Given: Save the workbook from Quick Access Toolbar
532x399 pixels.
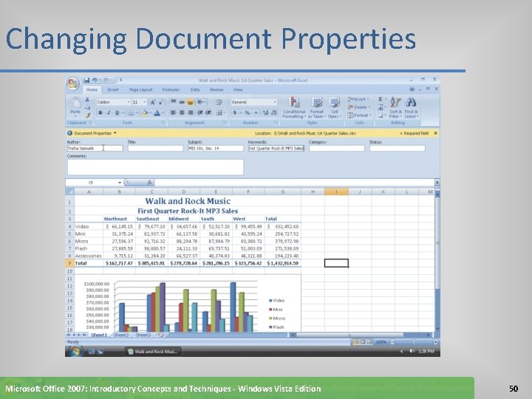Looking at the screenshot, I should (x=87, y=80).
